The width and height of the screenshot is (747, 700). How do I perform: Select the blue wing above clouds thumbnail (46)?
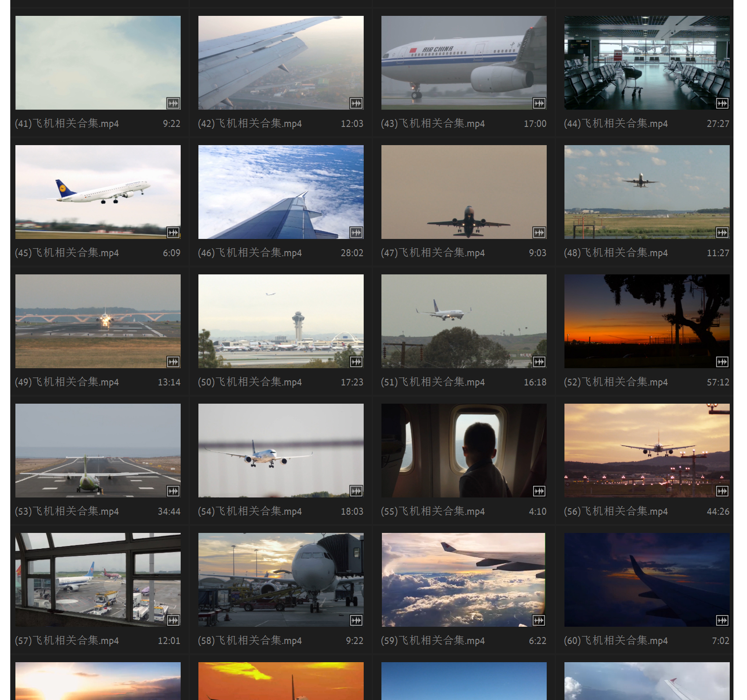pyautogui.click(x=281, y=192)
